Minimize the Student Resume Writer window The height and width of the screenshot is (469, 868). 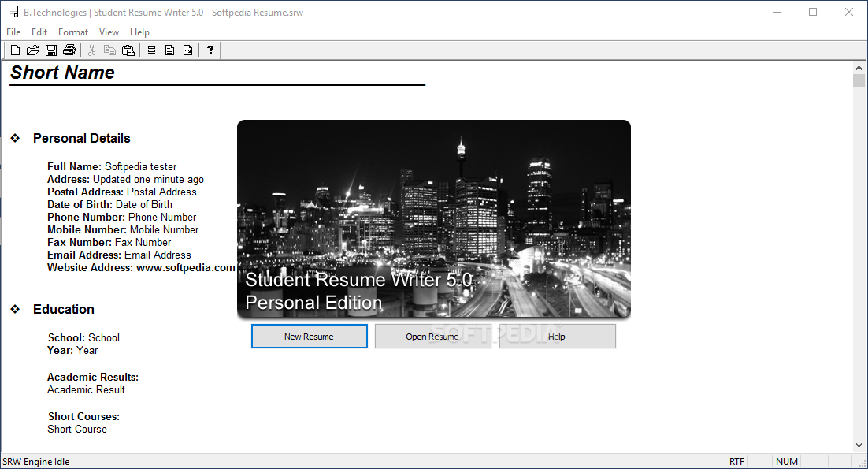tap(777, 12)
